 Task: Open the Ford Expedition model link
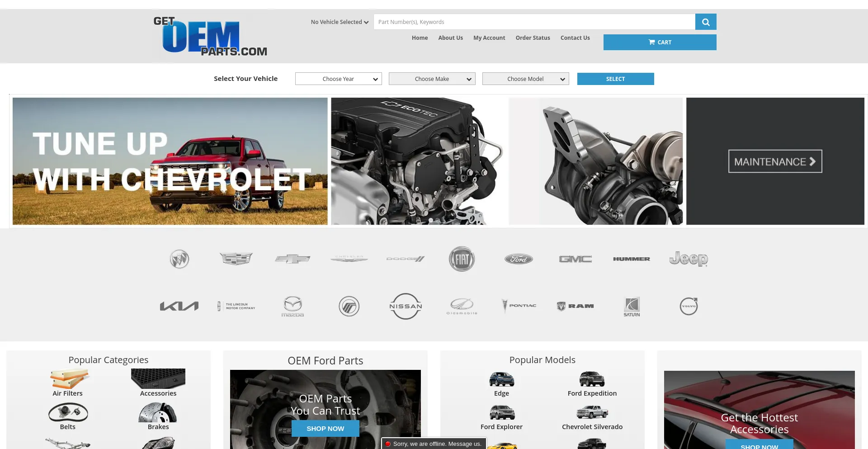click(592, 393)
